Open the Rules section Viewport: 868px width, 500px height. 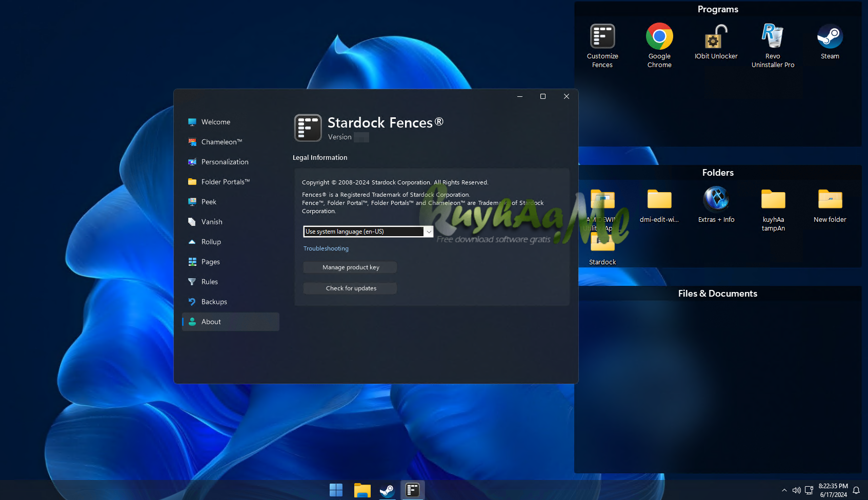(231, 282)
